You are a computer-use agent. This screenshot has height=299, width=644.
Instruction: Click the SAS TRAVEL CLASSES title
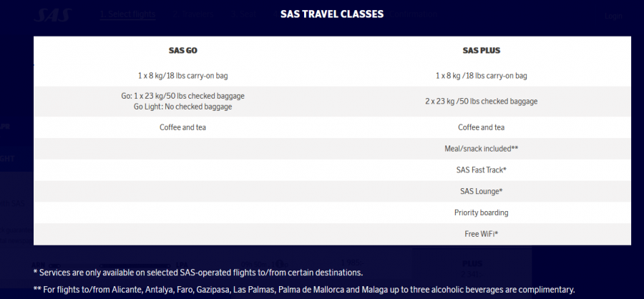[332, 14]
